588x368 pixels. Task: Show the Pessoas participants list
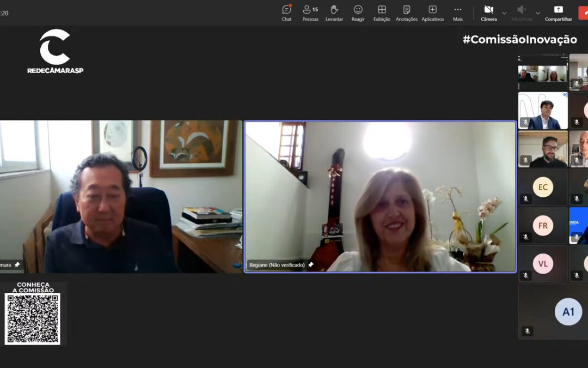(x=310, y=13)
